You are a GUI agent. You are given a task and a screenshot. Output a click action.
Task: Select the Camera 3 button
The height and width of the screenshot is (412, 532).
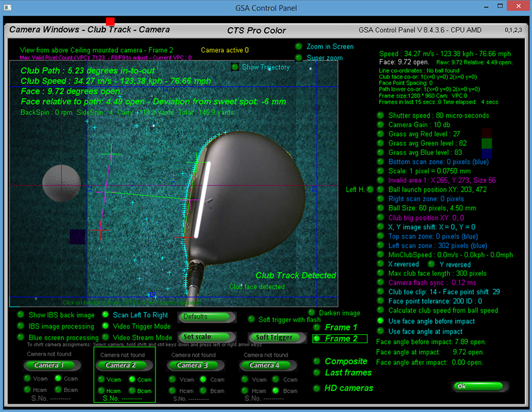pyautogui.click(x=195, y=366)
